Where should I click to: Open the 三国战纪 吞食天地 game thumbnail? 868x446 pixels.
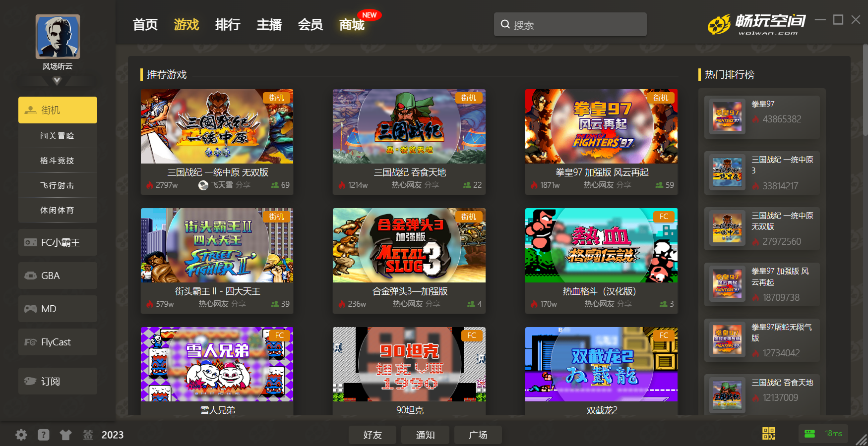click(x=409, y=126)
